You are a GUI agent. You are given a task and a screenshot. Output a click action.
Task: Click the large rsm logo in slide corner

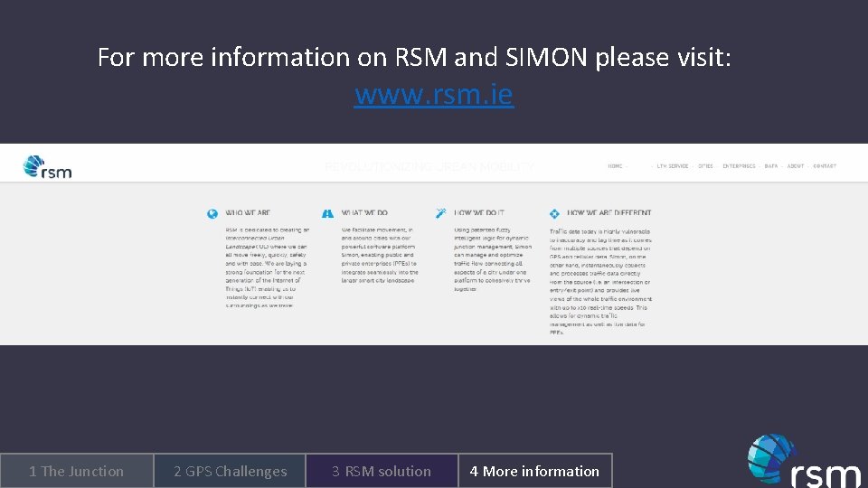tap(804, 461)
